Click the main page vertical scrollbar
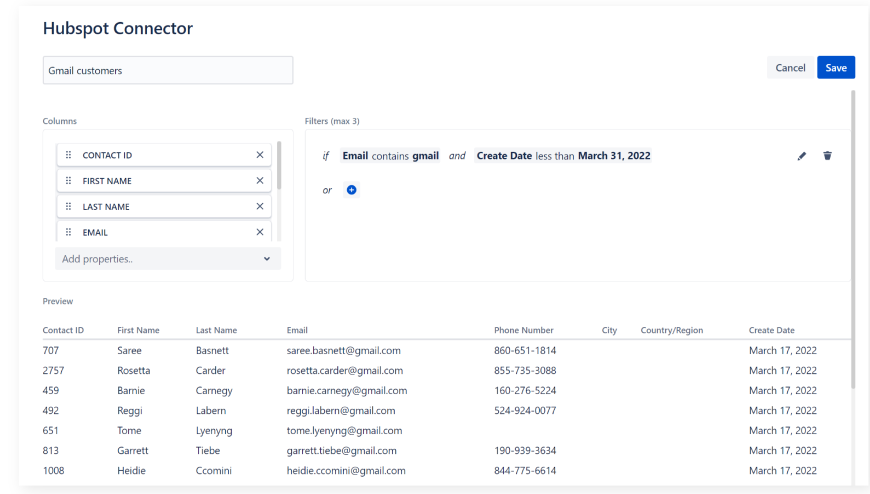Viewport: 870px width, 494px height. coord(853,239)
